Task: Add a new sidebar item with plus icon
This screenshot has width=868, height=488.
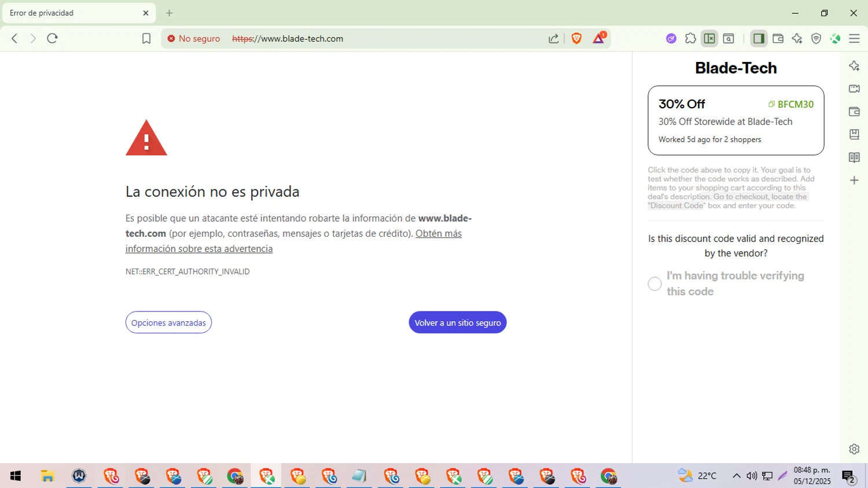Action: click(854, 181)
